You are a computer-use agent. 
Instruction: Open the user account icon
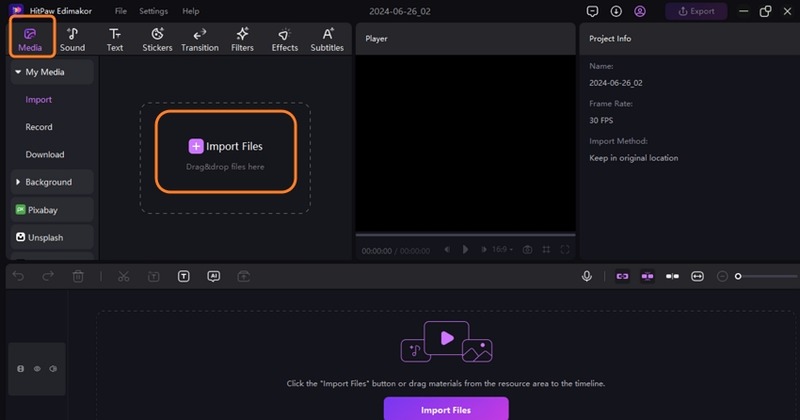tap(640, 11)
